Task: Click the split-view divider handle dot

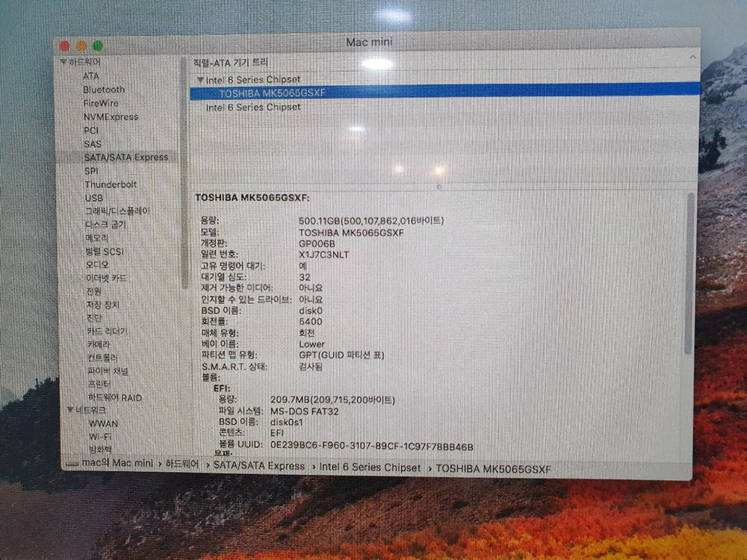Action: coord(439,187)
